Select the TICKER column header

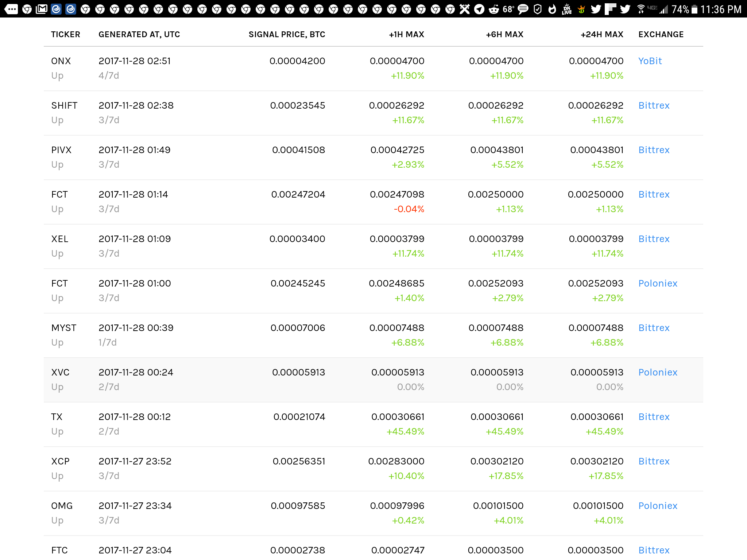[66, 34]
